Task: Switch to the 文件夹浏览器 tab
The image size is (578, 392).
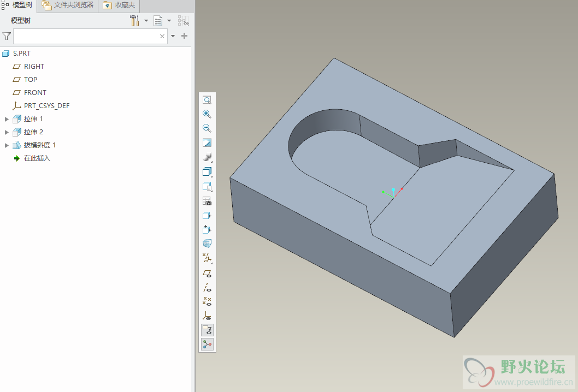Action: pyautogui.click(x=68, y=5)
